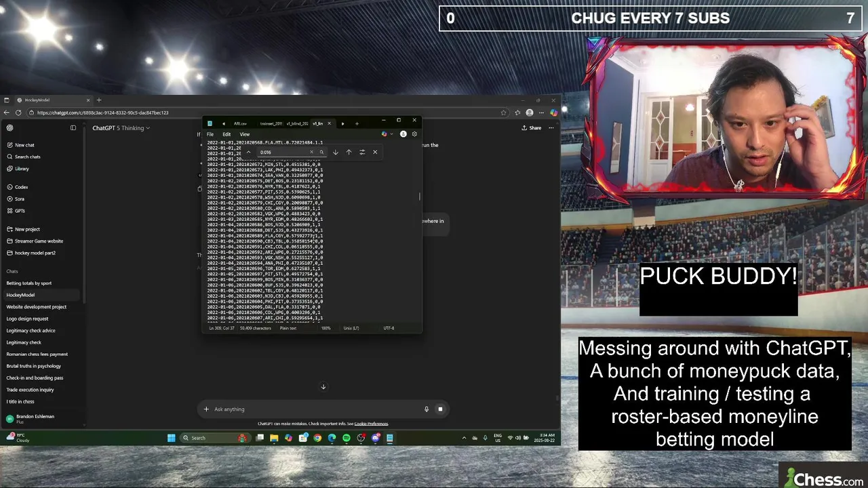Open View menu in Notepad
Viewport: 868px width, 488px height.
244,134
